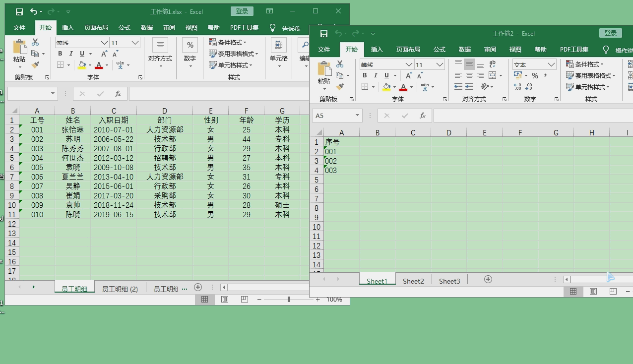Viewport: 633px width, 364px height.
Task: Click Format Painter brush in 工作簿1
Action: tap(35, 65)
